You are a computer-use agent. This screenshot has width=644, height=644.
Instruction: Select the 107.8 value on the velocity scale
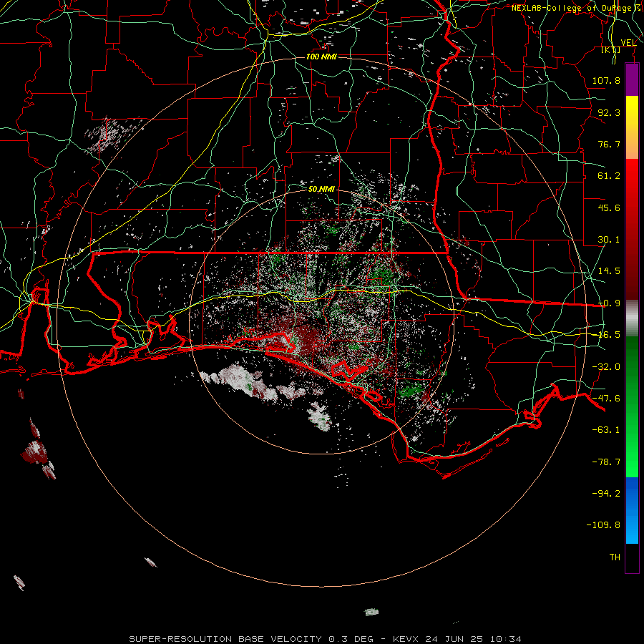[x=606, y=80]
